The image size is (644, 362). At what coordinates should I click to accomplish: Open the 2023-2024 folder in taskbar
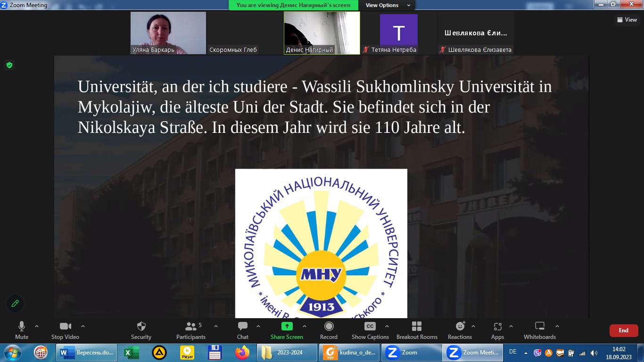coord(287,353)
